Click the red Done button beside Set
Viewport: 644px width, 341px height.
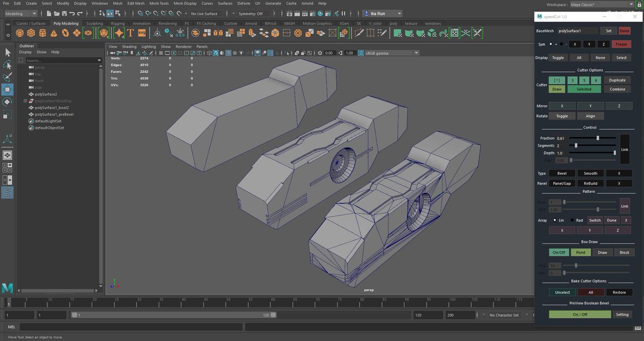coord(625,31)
